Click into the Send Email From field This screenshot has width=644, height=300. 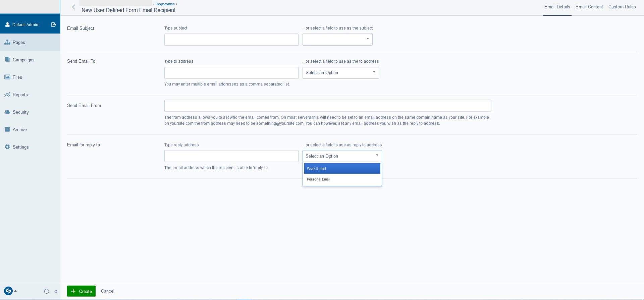click(327, 106)
